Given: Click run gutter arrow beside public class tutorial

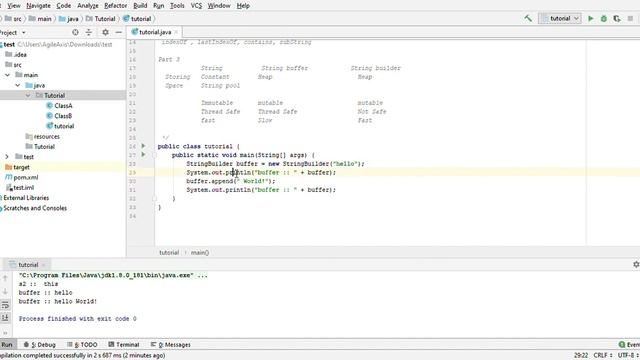Looking at the screenshot, I should point(143,146).
